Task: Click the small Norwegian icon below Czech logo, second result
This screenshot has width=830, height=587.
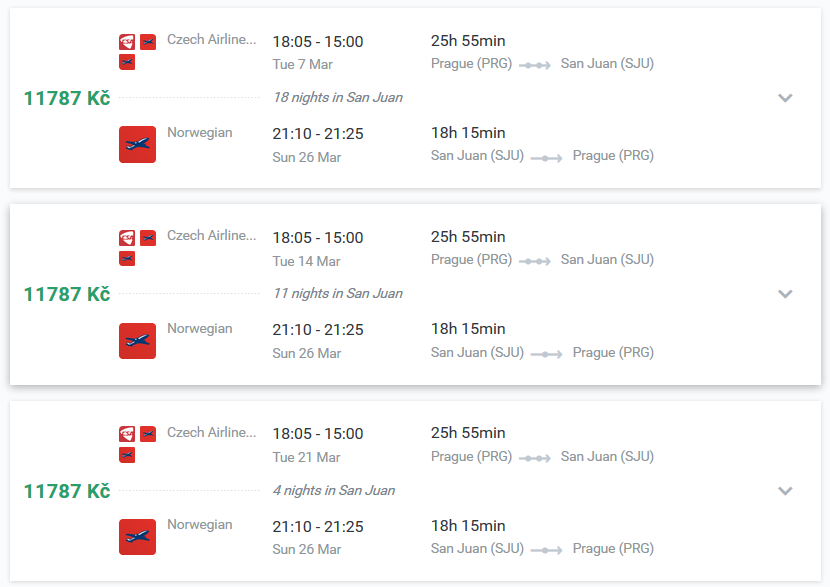Action: [x=127, y=258]
